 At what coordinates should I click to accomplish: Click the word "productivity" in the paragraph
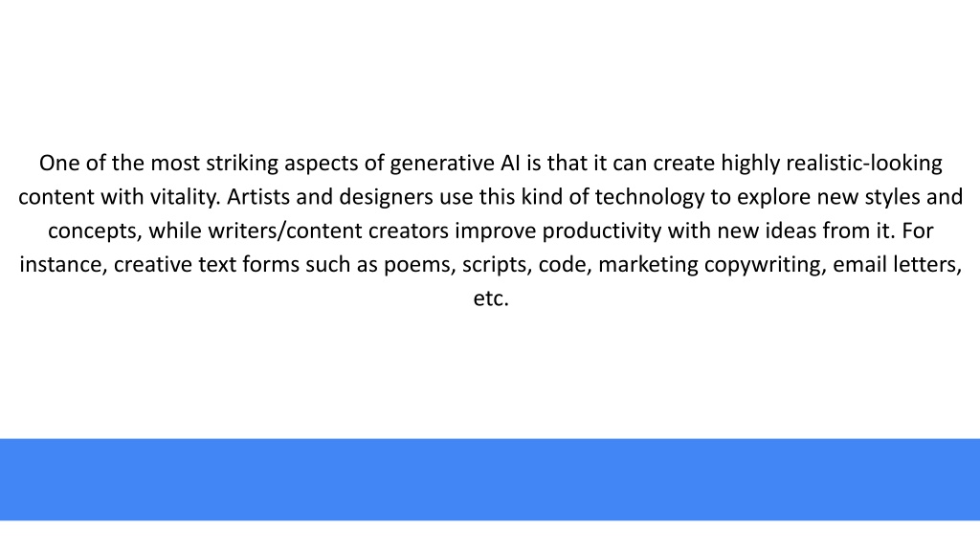coord(601,231)
